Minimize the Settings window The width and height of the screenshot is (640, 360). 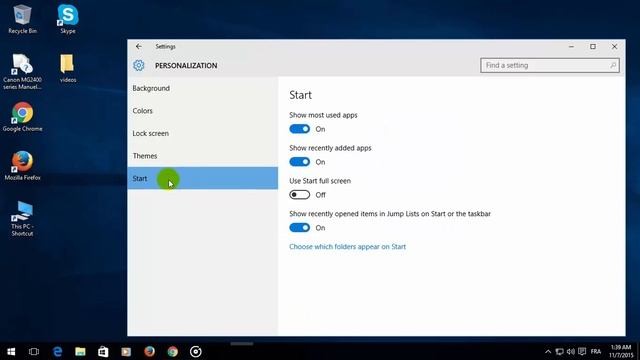click(x=571, y=47)
